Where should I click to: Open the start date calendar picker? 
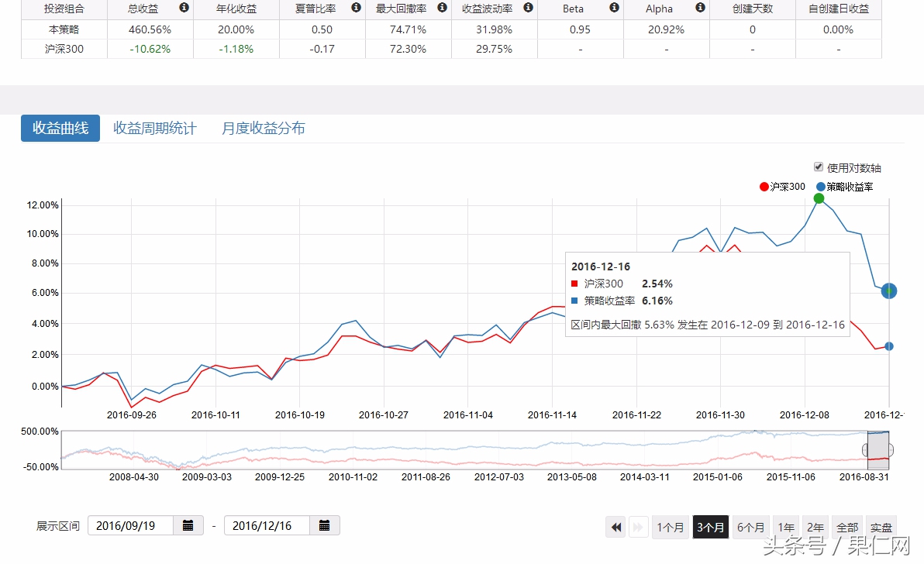coord(188,524)
